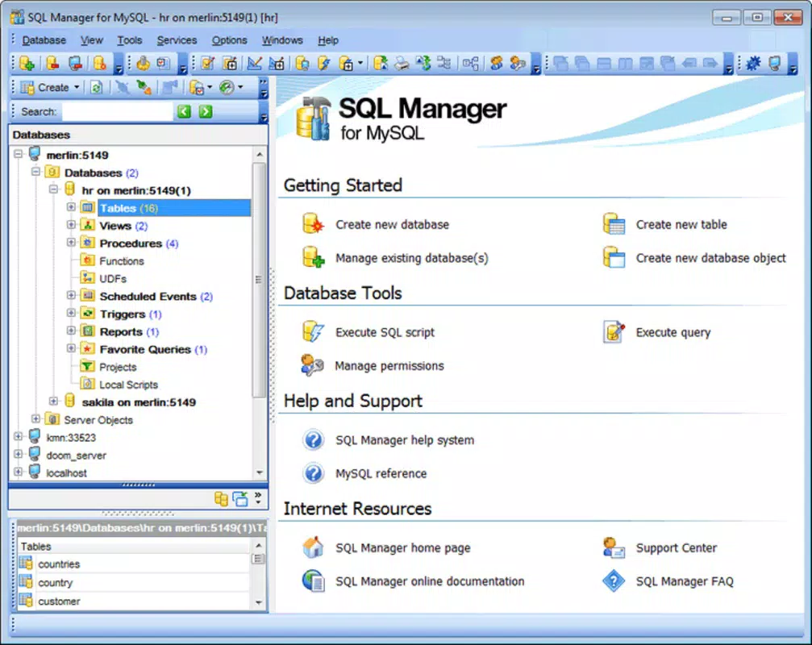
Task: Click the Execute SQL script link
Action: tap(385, 332)
